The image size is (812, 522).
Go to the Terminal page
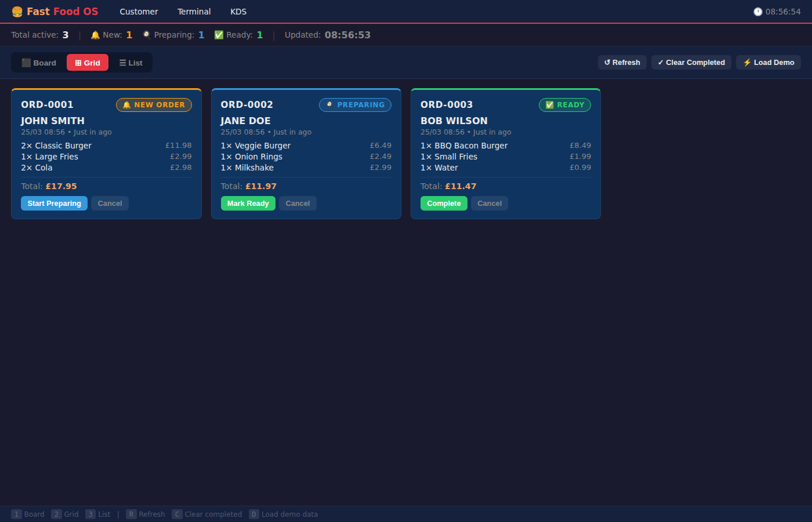(194, 12)
